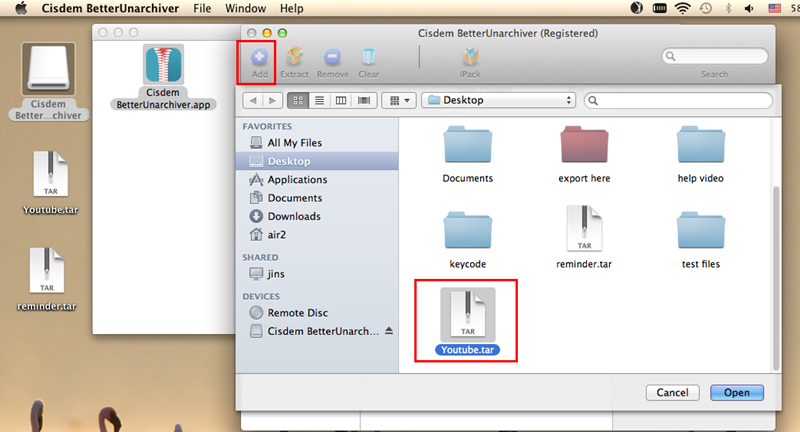Click the Wi-Fi status icon
The width and height of the screenshot is (800, 432).
click(682, 8)
